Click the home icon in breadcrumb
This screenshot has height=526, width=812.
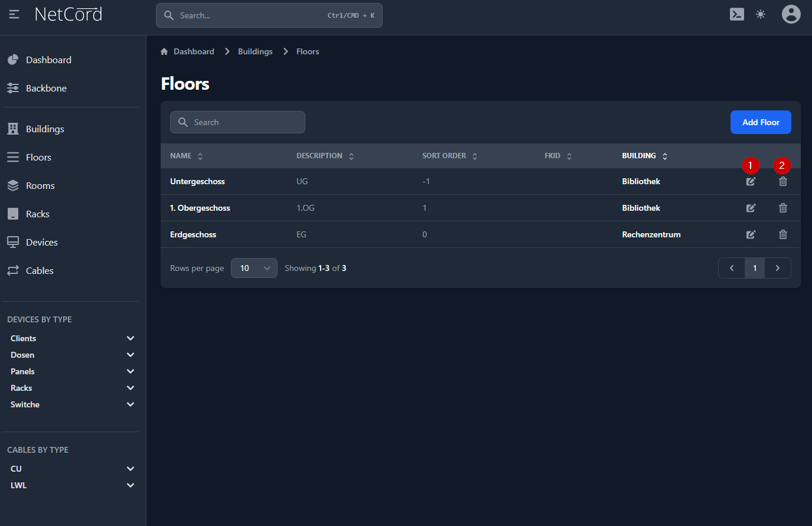tap(164, 52)
